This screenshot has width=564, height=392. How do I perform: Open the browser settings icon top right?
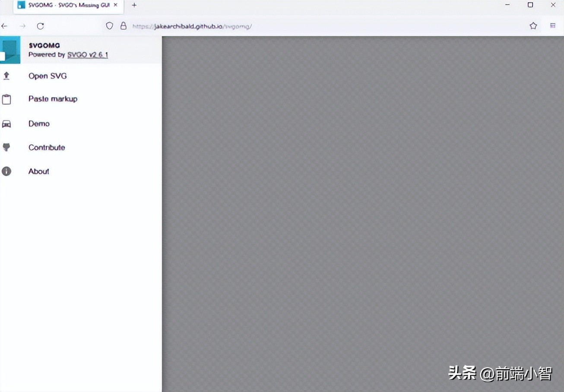point(553,25)
